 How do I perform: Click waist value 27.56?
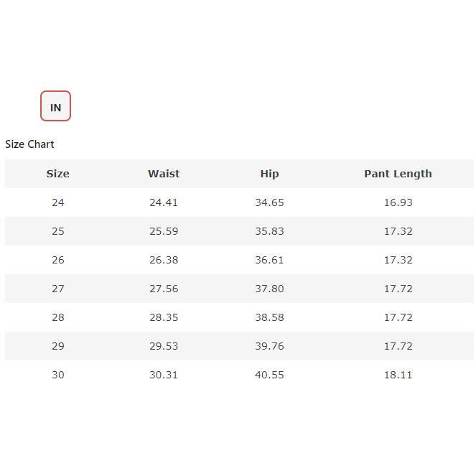[x=164, y=289]
